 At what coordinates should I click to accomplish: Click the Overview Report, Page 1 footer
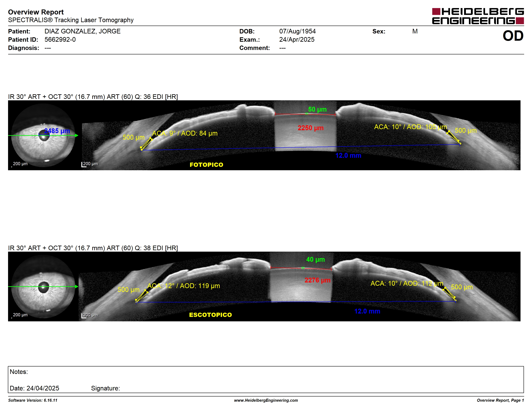tap(500, 400)
